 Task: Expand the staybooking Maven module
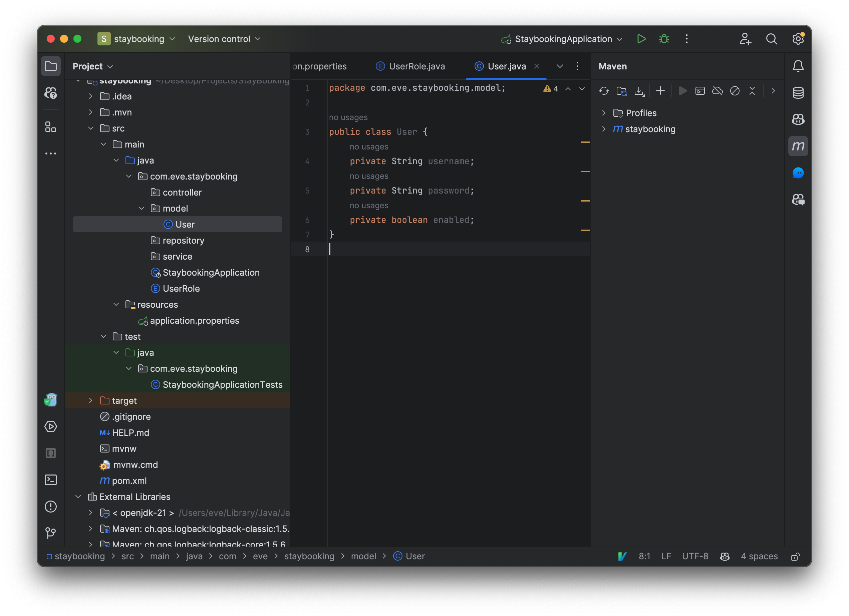point(604,128)
